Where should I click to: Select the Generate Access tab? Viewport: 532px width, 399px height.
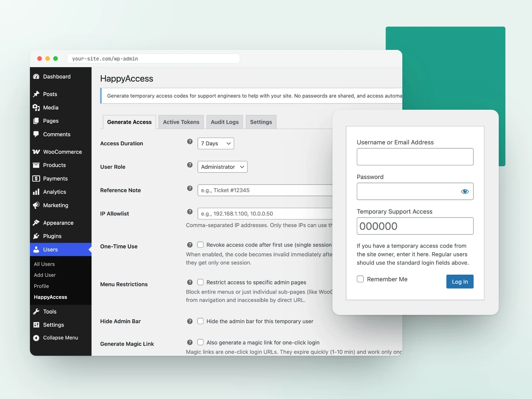coord(129,122)
